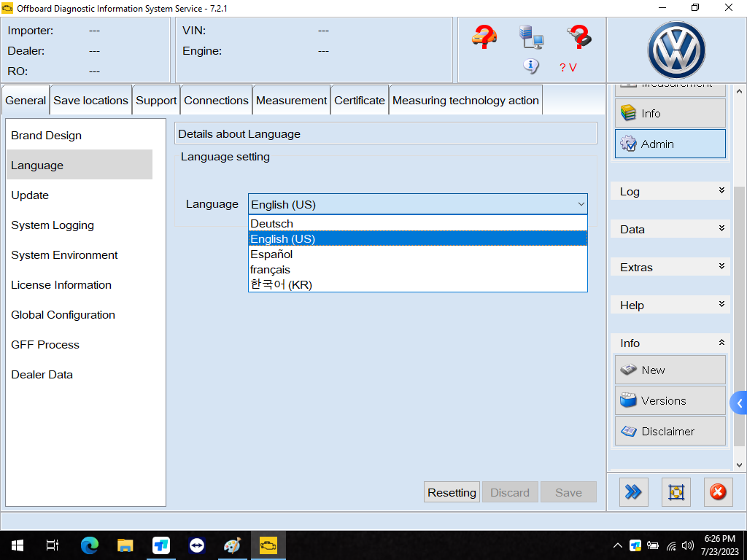Click the Resetting button
747x560 pixels.
coord(452,492)
